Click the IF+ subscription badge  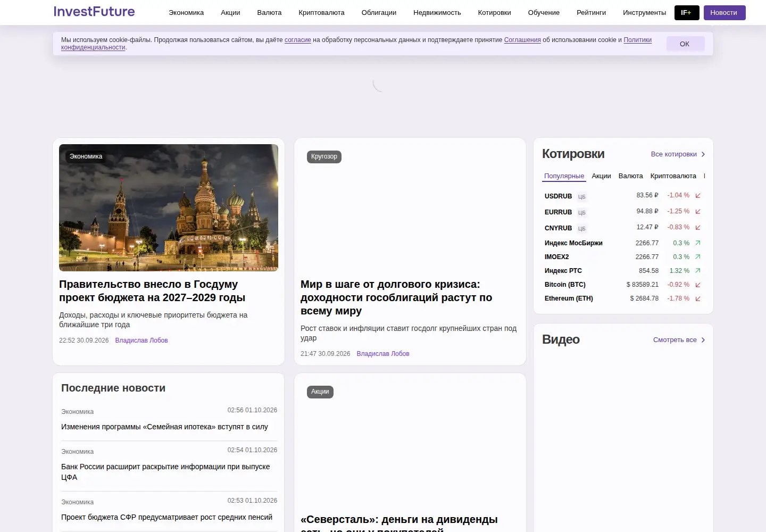click(x=687, y=13)
